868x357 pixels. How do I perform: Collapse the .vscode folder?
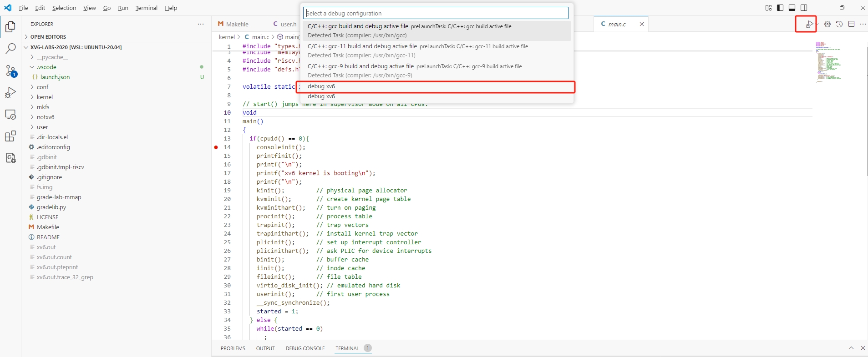click(46, 67)
